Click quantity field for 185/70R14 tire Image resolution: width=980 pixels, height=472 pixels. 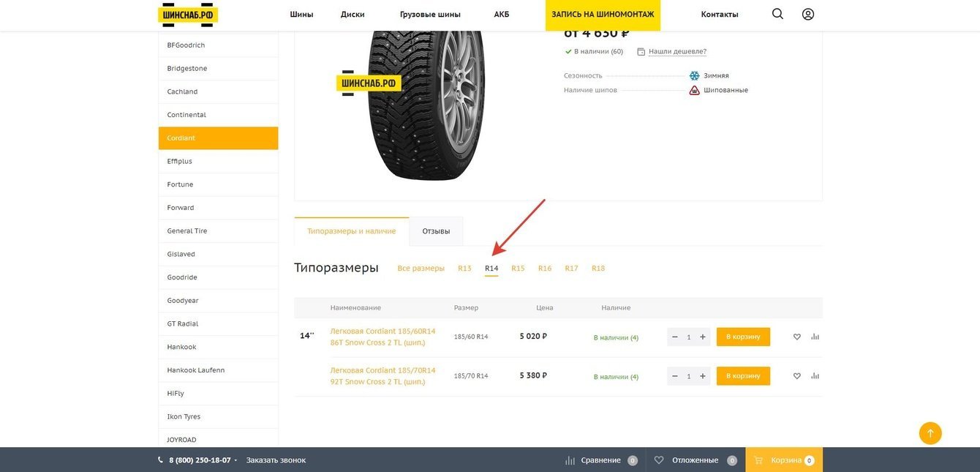click(689, 376)
